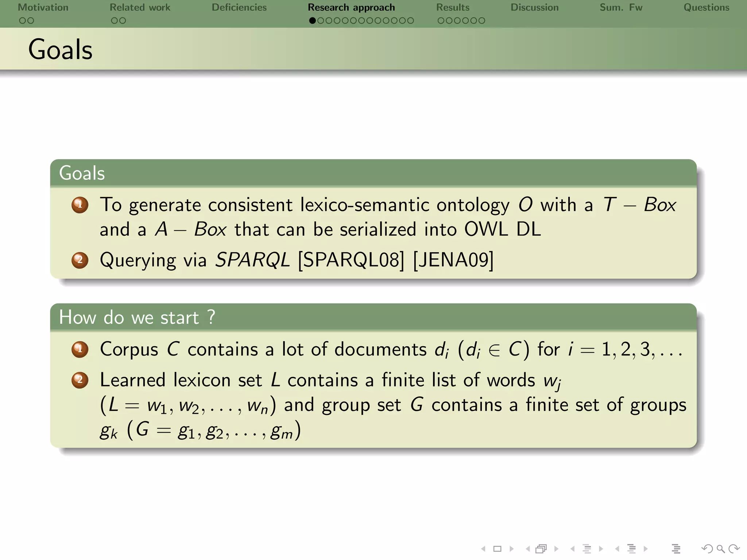The image size is (747, 560).
Task: Click the presentation/appendix lines icon
Action: pyautogui.click(x=676, y=549)
